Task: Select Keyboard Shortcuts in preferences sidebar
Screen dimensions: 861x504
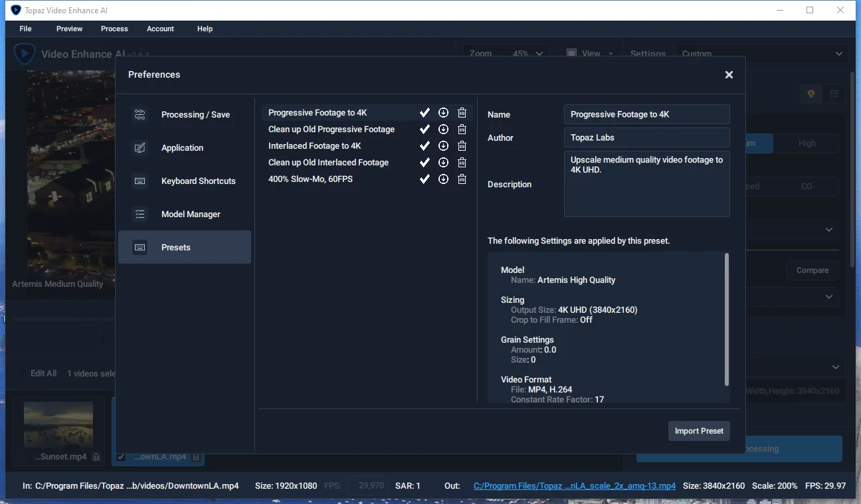Action: (185, 181)
